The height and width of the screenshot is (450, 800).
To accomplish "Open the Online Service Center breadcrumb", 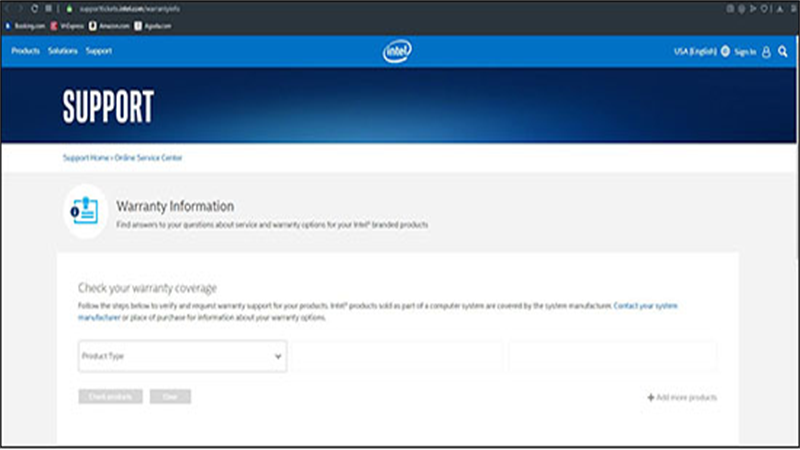I will (x=148, y=158).
